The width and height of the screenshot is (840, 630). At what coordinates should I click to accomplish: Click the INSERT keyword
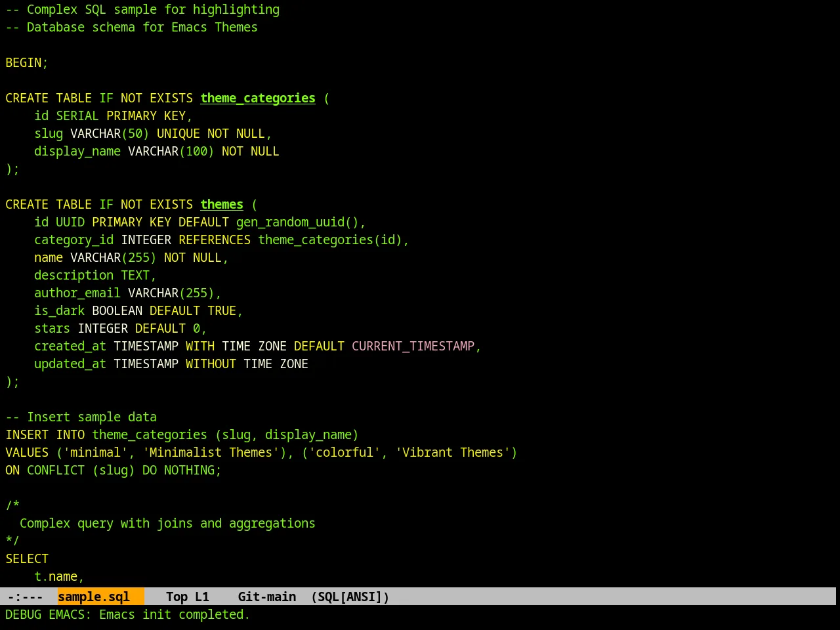tap(27, 434)
